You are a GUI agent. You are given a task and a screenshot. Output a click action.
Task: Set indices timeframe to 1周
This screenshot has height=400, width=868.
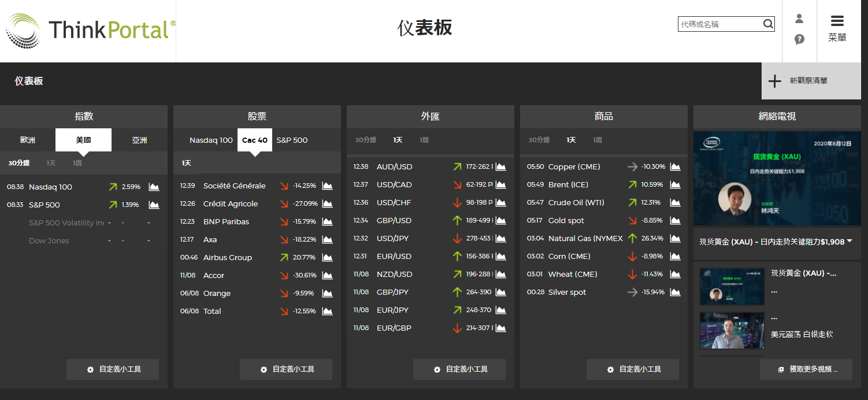tap(77, 163)
